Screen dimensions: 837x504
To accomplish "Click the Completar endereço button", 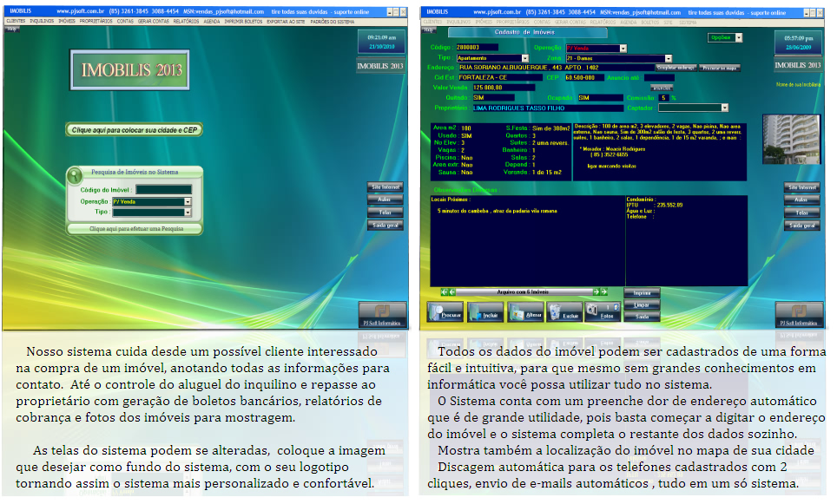I will point(676,68).
